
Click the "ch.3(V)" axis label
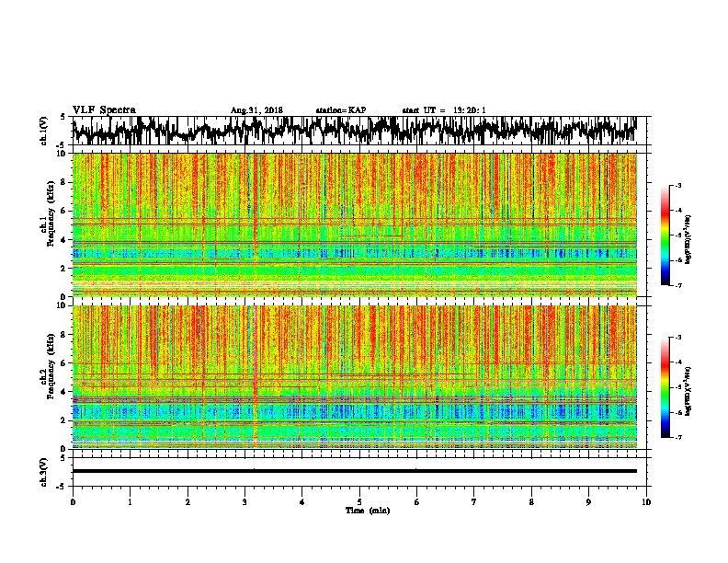point(43,472)
